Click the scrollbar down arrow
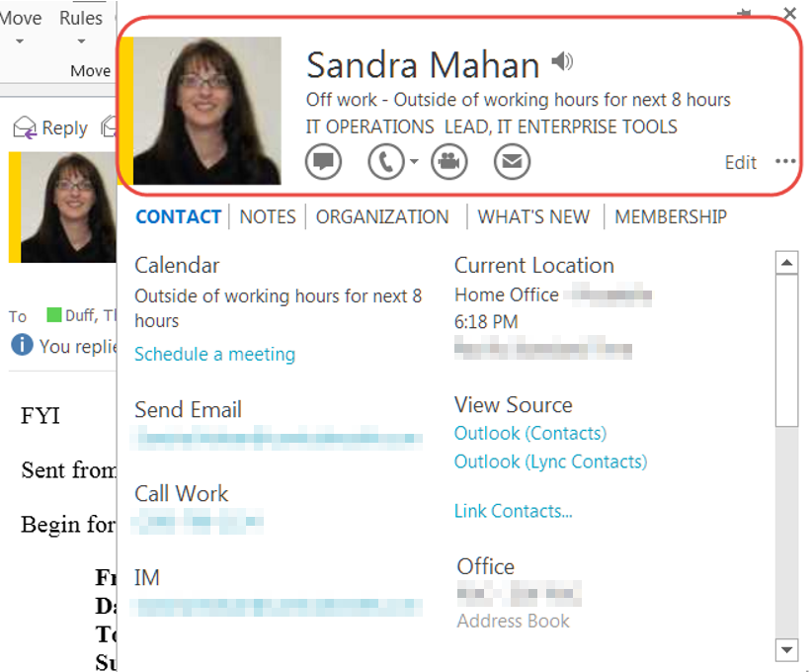 (x=787, y=649)
